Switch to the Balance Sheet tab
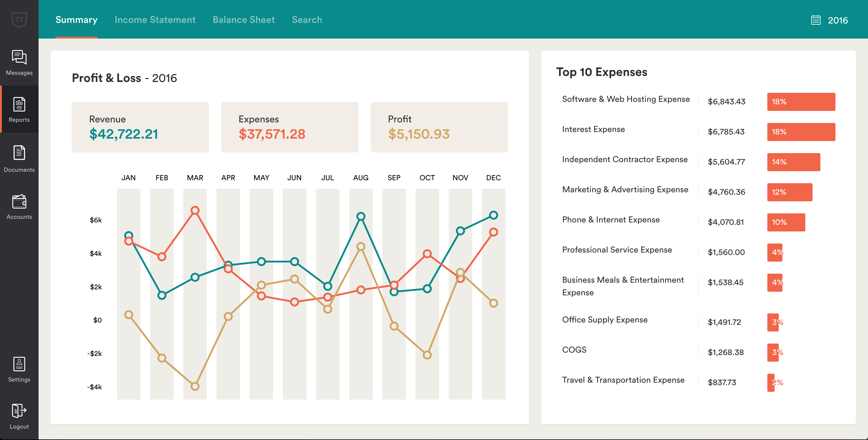868x440 pixels. tap(244, 20)
